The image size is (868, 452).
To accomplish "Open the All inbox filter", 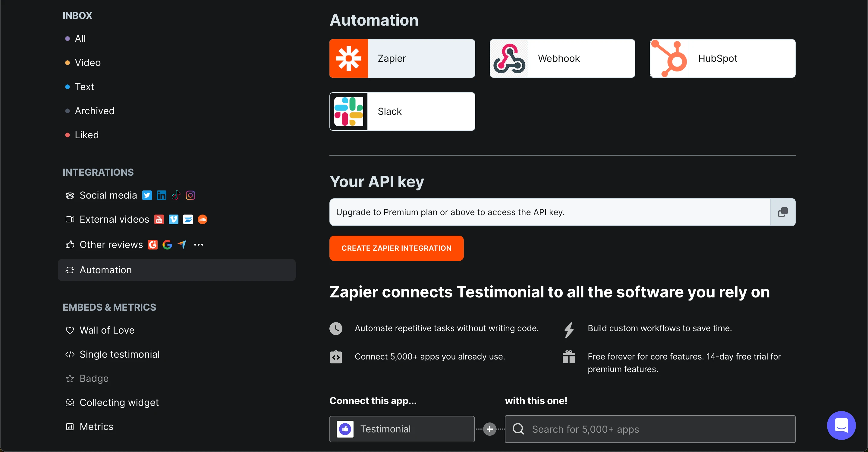I will pyautogui.click(x=80, y=39).
